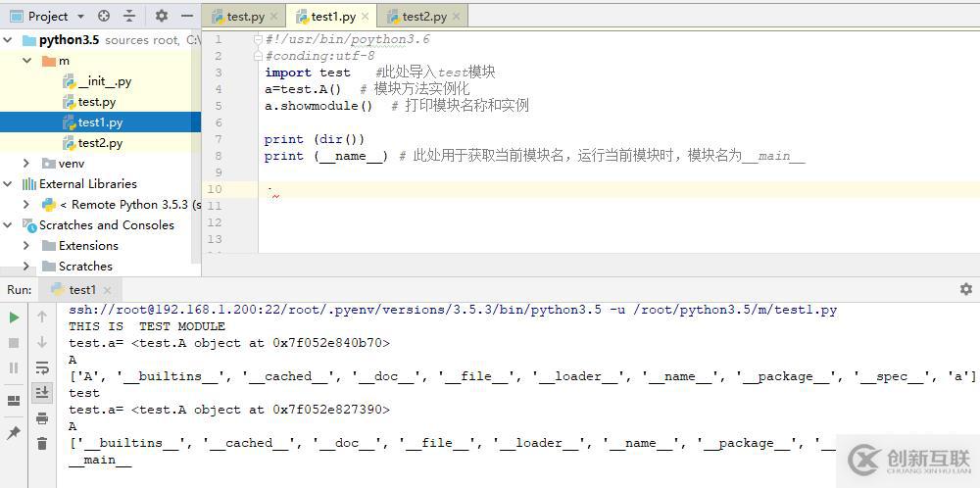Screen dimensions: 980x488
Task: Click the a.showmodule() code line
Action: [x=396, y=106]
